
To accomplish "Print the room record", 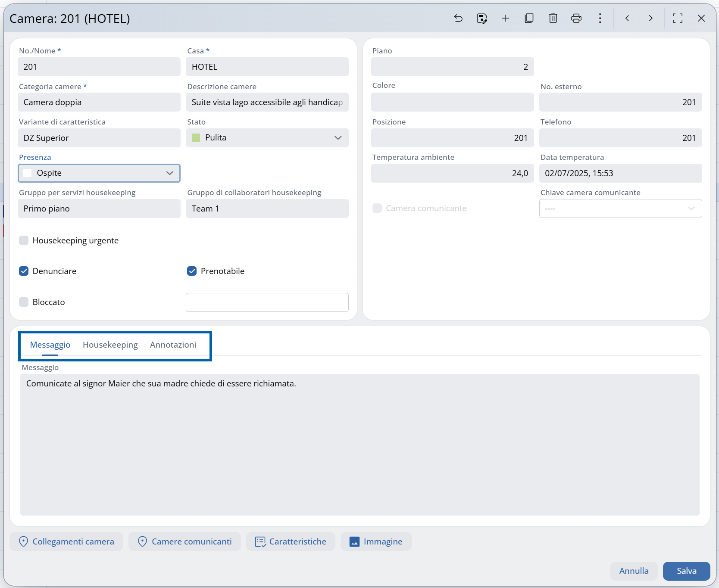I will tap(576, 18).
